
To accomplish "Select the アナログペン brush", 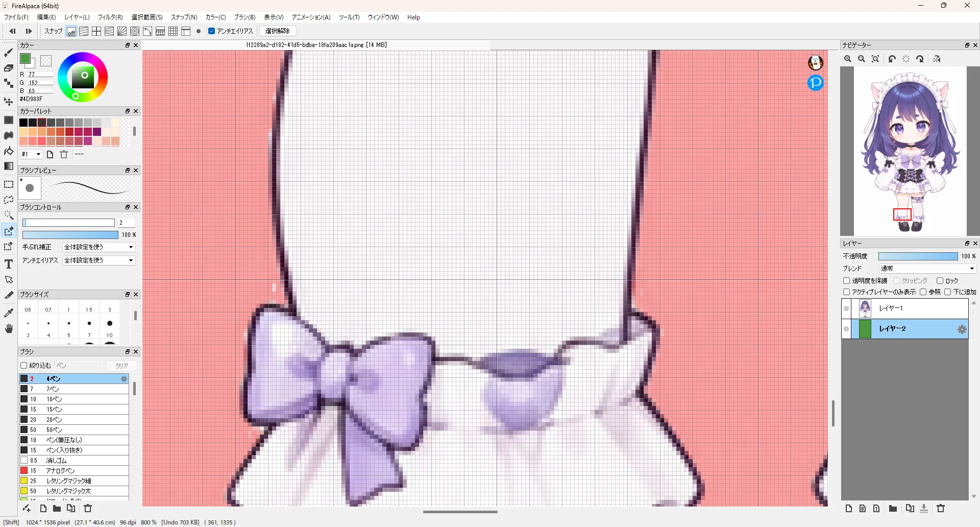I will [74, 470].
